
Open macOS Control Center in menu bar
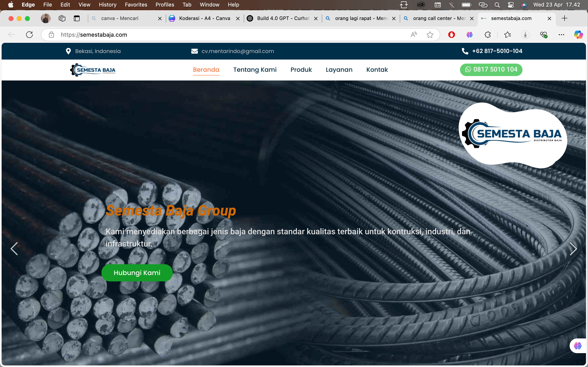(511, 5)
